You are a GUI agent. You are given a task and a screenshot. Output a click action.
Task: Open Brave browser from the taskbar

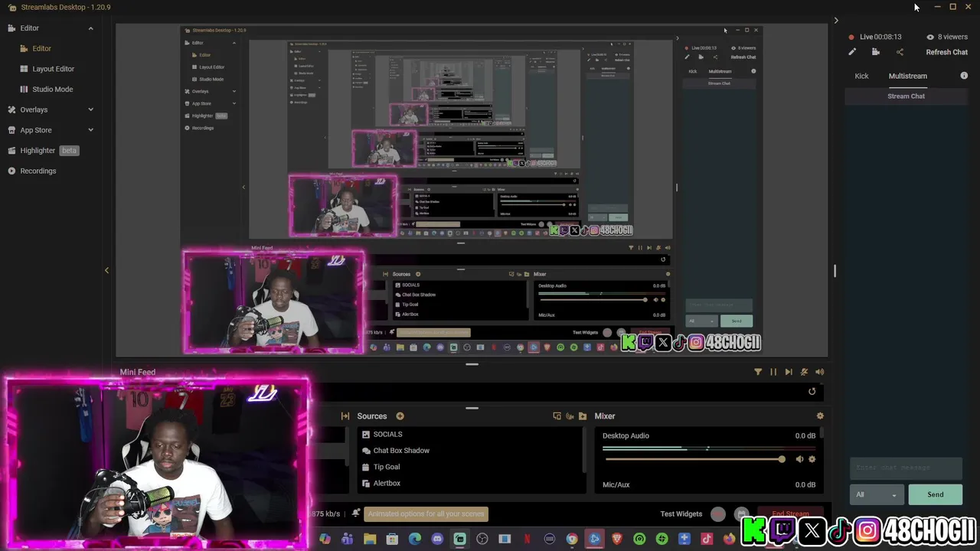pos(617,539)
